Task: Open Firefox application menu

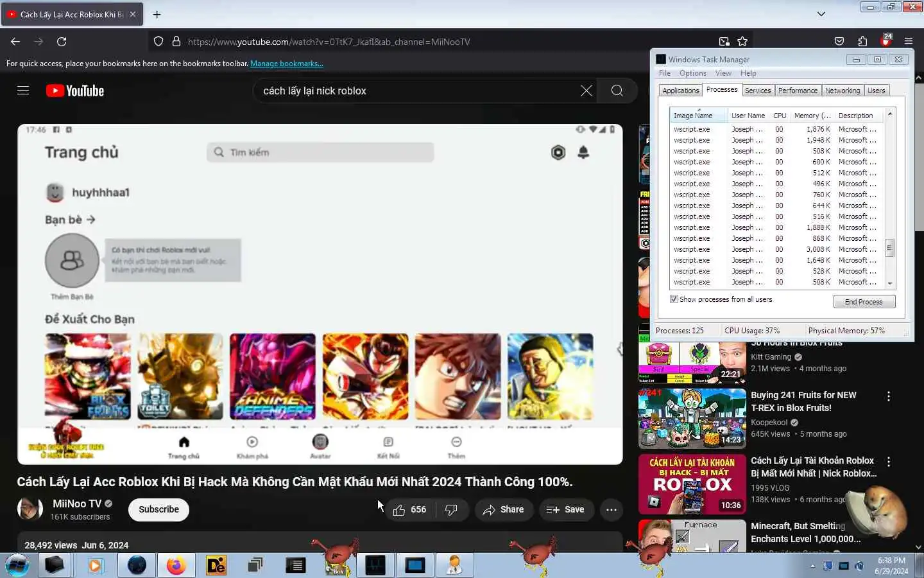Action: tap(909, 42)
